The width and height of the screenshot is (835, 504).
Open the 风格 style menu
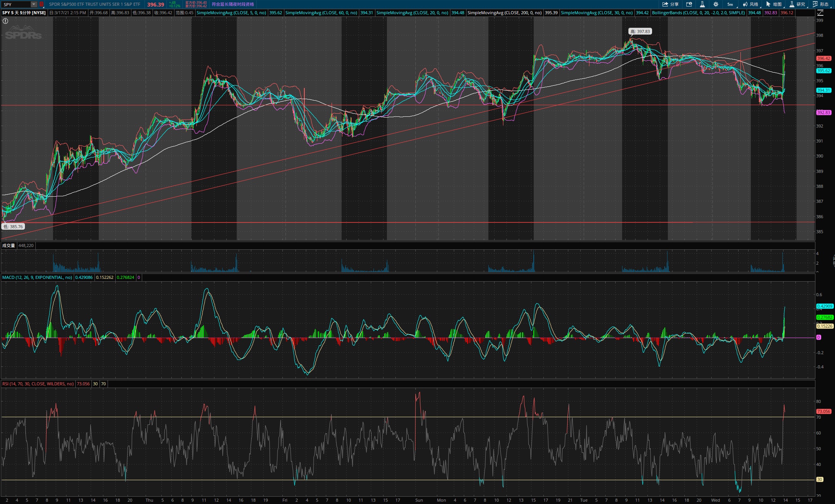(x=750, y=4)
